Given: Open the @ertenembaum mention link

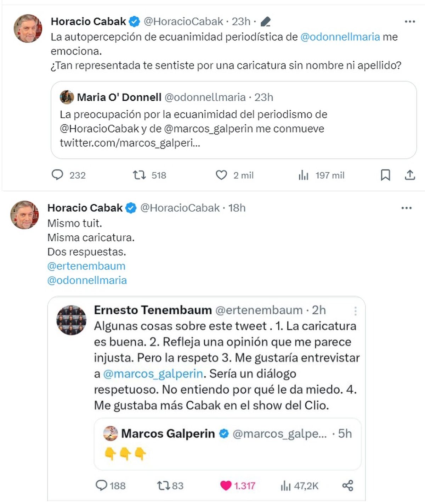Looking at the screenshot, I should 86,266.
